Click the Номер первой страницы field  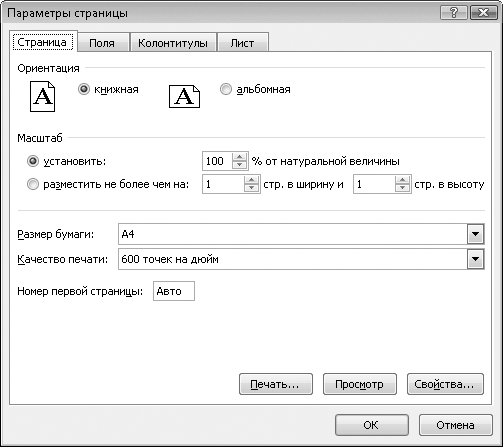pos(174,291)
